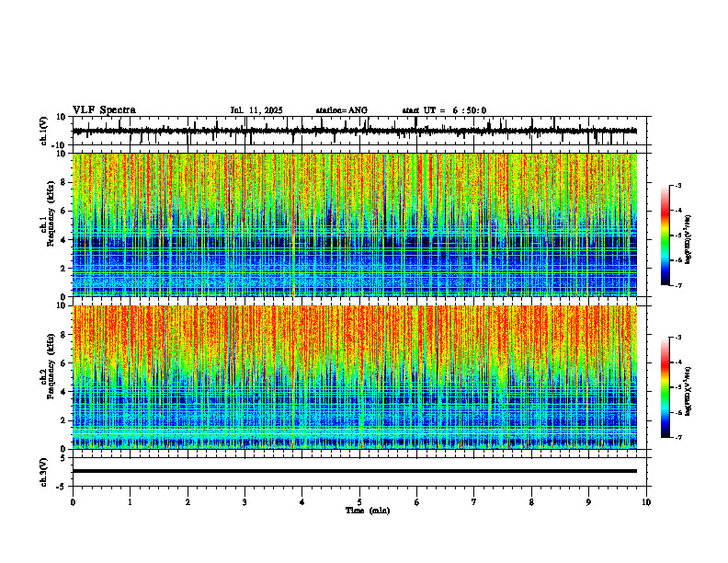The width and height of the screenshot is (728, 563).
Task: Click the "-5" tick on ch.3(V) axis
Action: 63,487
